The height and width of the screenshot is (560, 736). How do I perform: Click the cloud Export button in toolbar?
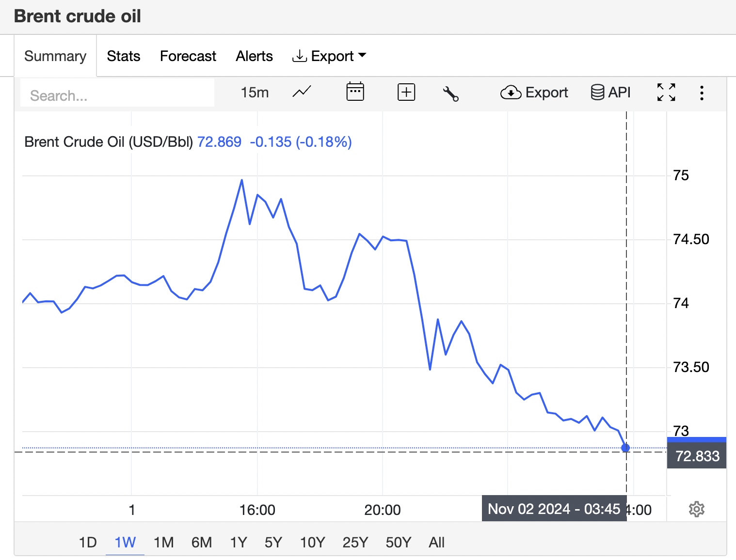(534, 92)
